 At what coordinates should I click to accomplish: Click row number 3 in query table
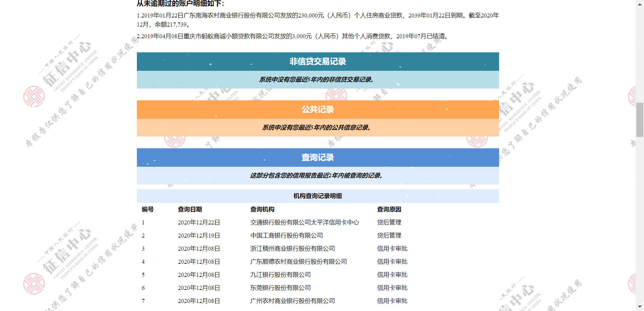point(143,249)
